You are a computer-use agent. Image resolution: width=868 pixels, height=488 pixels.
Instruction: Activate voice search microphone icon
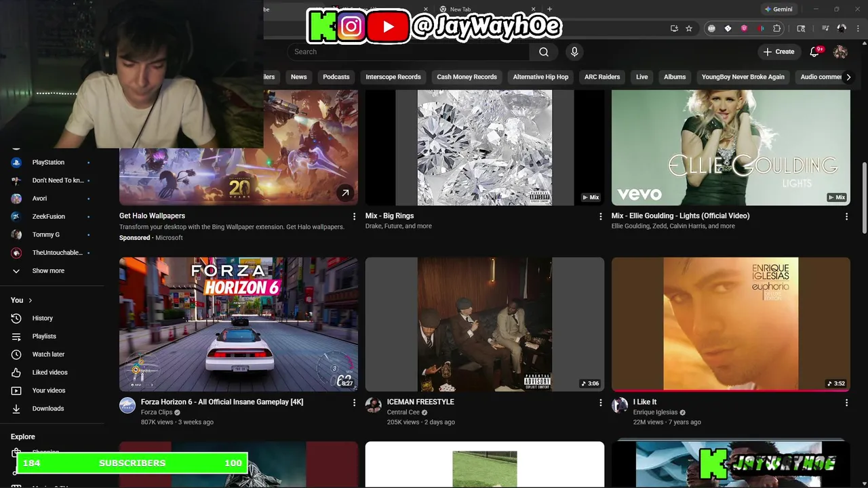pos(574,52)
